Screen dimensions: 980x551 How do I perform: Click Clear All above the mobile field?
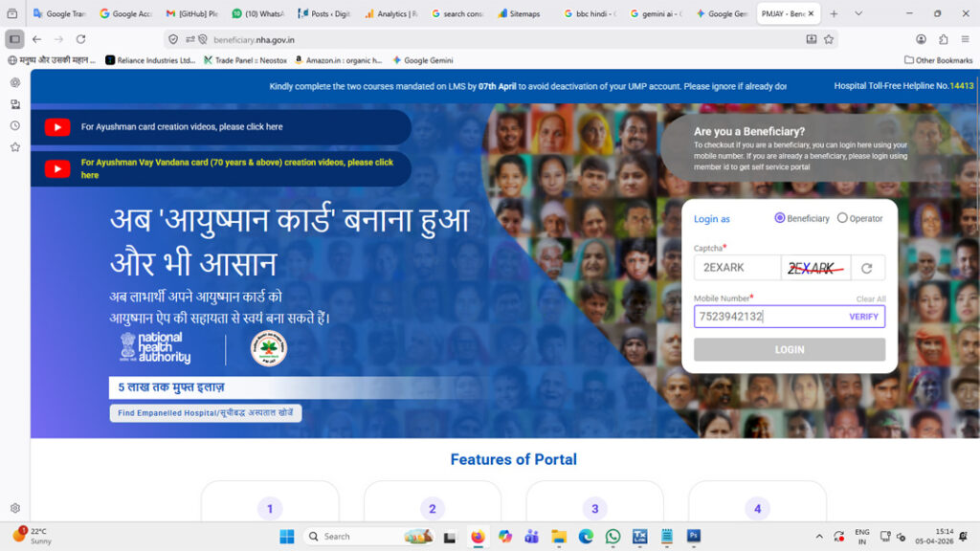coord(870,299)
